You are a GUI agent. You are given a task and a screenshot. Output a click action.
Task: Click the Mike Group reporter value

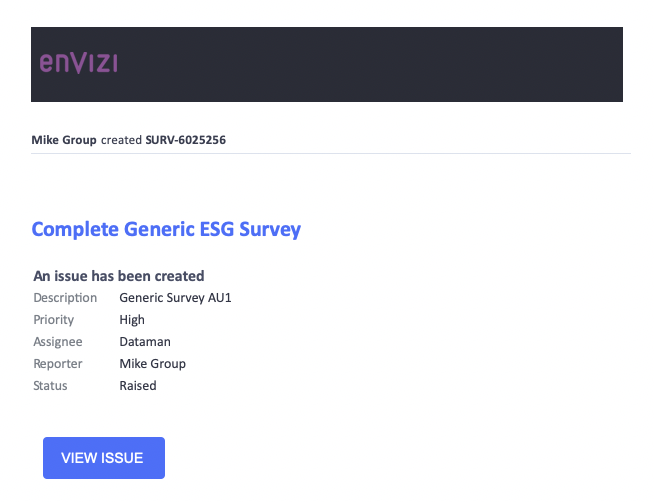(x=153, y=364)
